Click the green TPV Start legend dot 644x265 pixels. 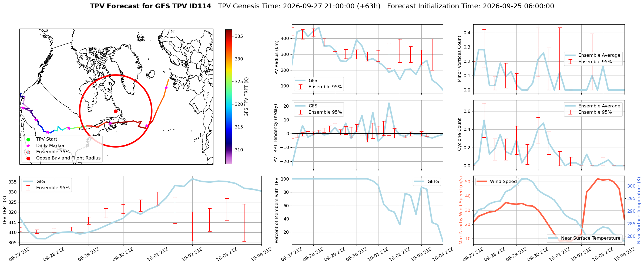coord(28,140)
